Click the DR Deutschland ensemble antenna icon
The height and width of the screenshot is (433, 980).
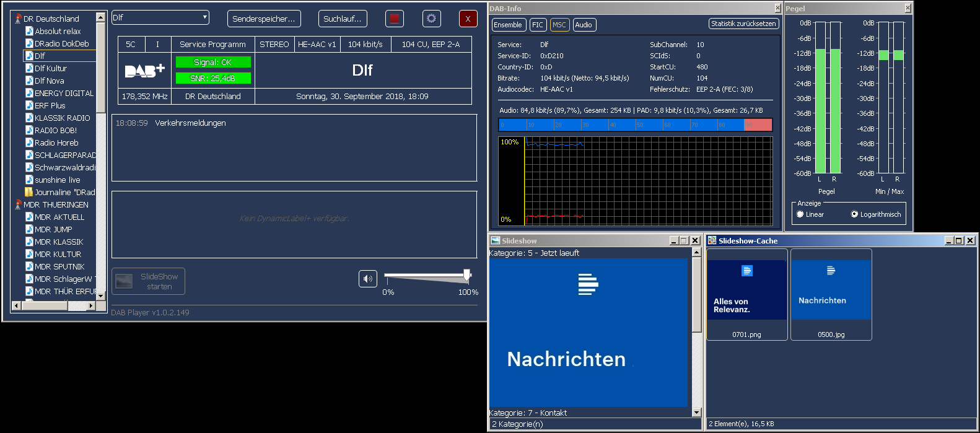tap(18, 19)
